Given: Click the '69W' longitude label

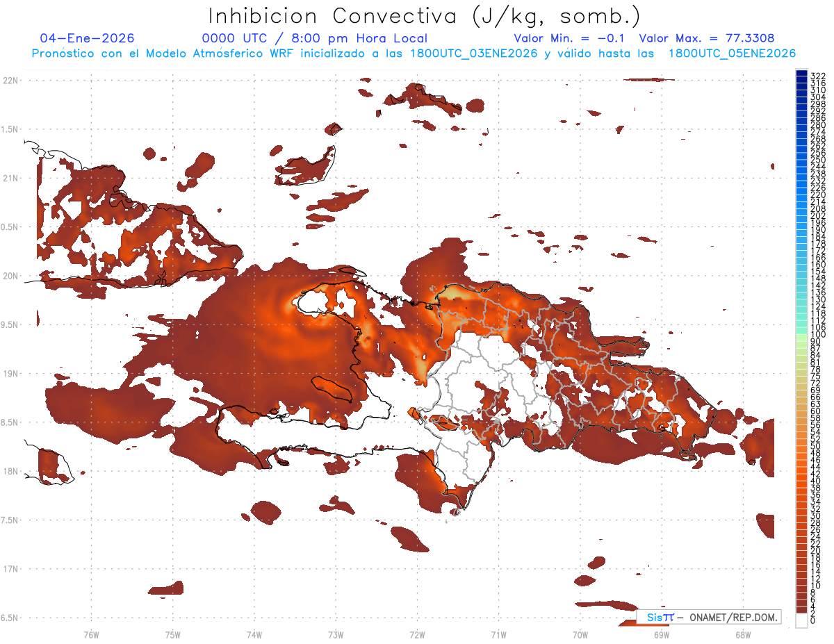Looking at the screenshot, I should [661, 634].
